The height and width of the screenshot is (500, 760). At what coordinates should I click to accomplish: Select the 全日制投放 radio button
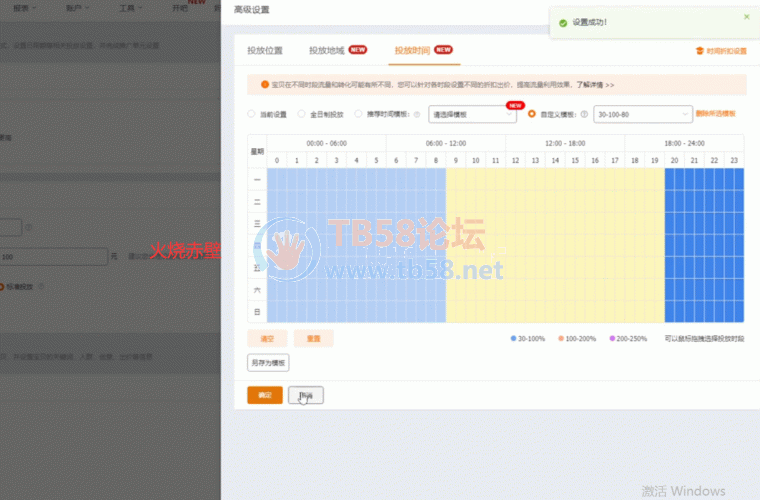302,114
